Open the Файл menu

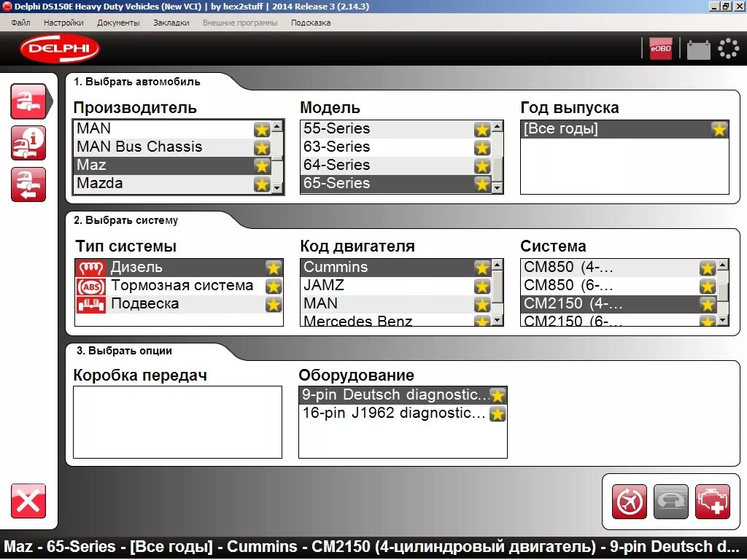[x=20, y=23]
